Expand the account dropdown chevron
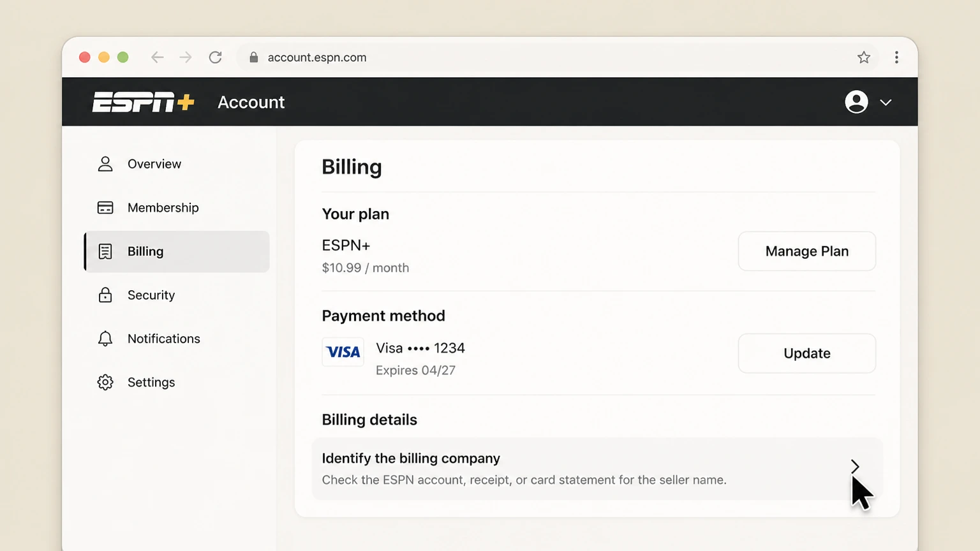The image size is (980, 551). (x=886, y=103)
